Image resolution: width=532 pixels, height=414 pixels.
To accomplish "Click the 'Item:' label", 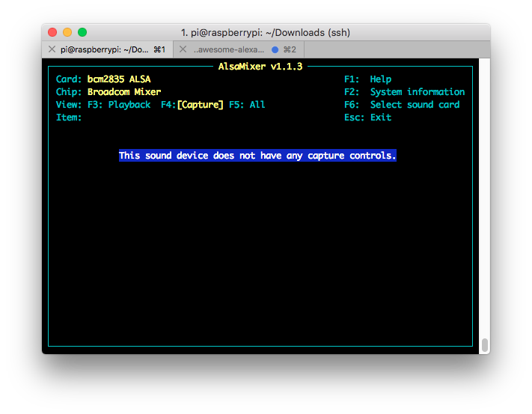I will point(69,118).
